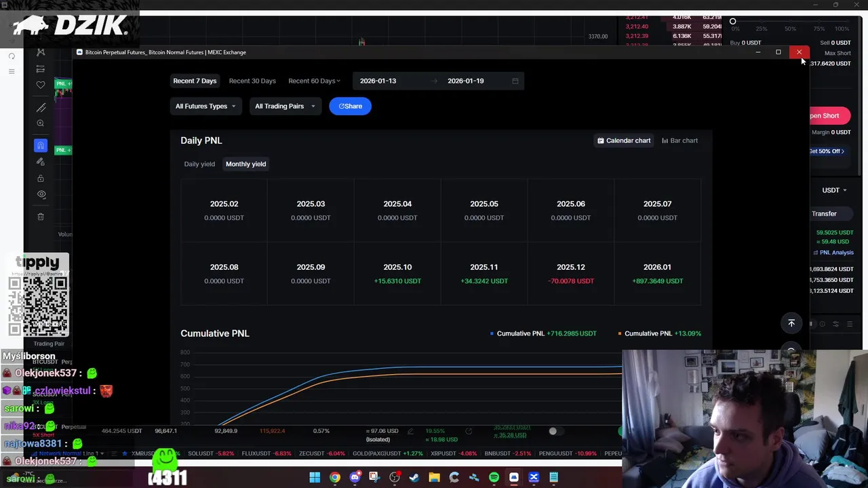Click the scroll-to-top arrow button
The height and width of the screenshot is (488, 868).
[x=791, y=323]
